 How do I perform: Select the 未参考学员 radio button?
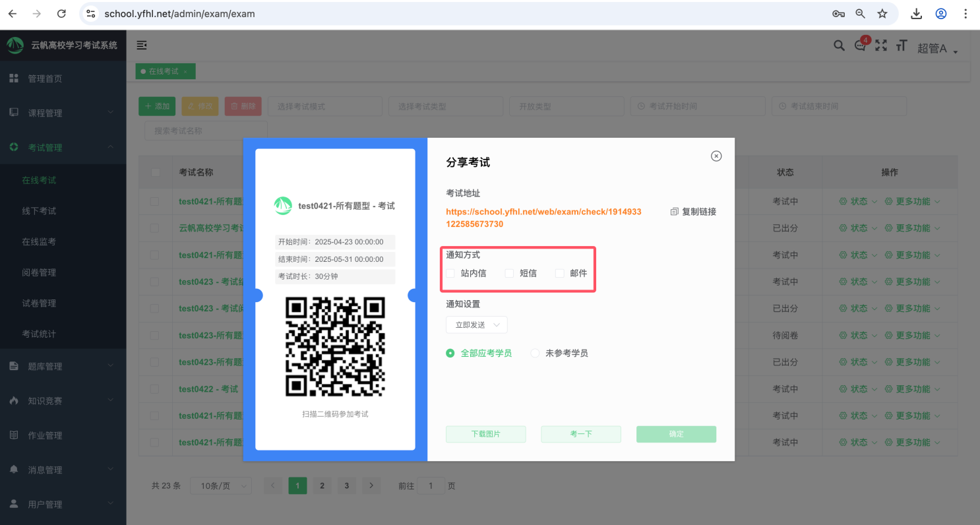coord(536,353)
